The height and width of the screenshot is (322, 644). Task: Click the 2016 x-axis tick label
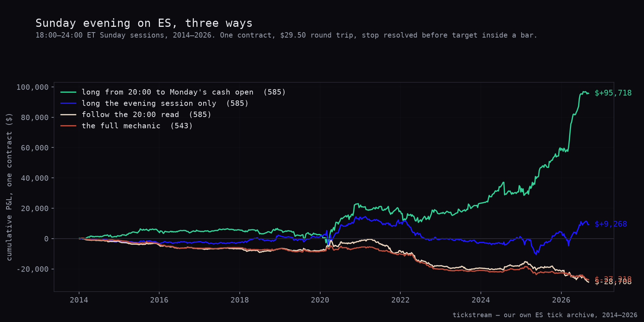tap(159, 300)
